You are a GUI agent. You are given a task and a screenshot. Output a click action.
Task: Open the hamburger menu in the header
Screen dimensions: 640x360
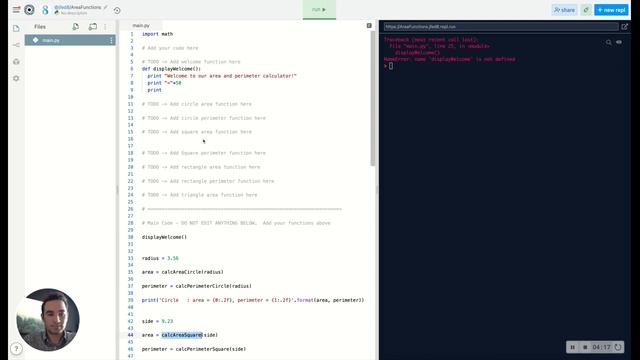[x=16, y=10]
